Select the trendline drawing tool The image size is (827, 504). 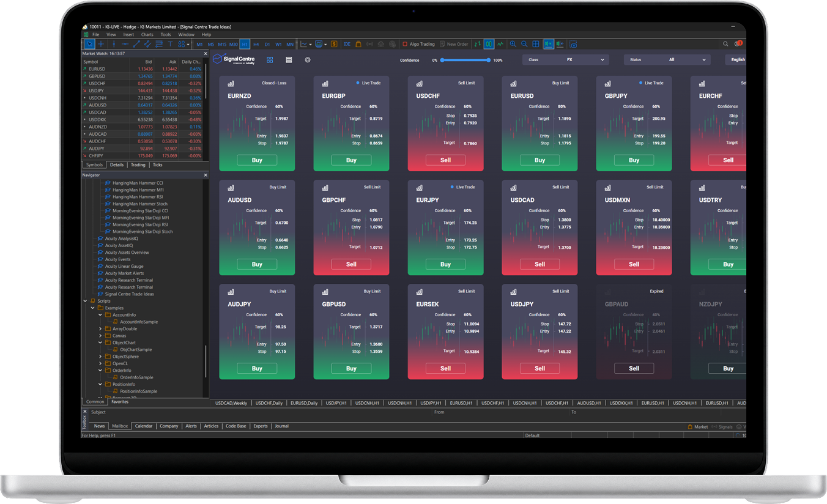(136, 44)
